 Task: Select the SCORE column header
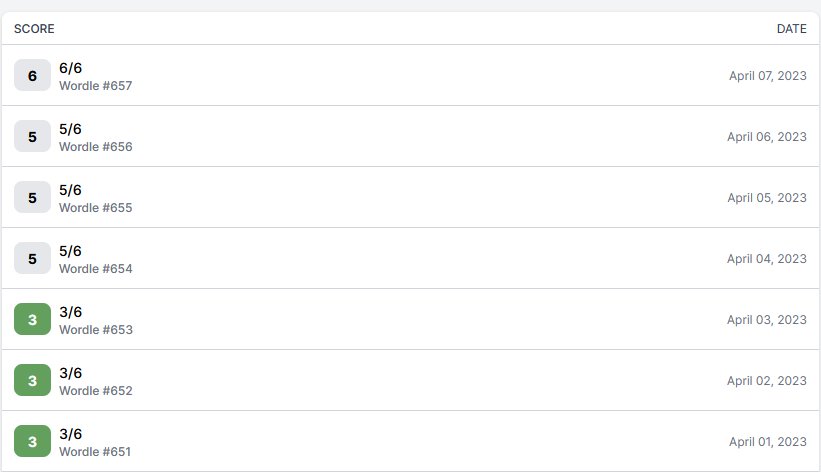(34, 29)
